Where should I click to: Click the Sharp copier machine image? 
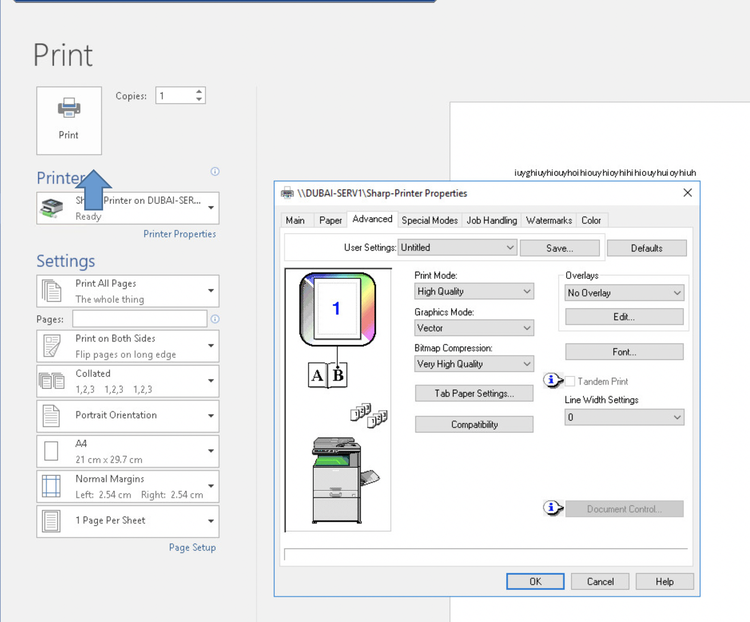338,479
